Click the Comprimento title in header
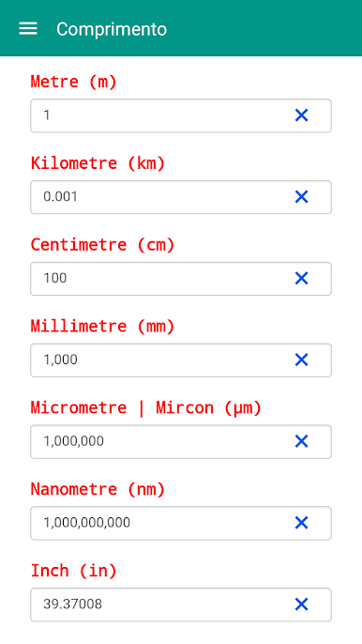The image size is (362, 644). (x=112, y=30)
